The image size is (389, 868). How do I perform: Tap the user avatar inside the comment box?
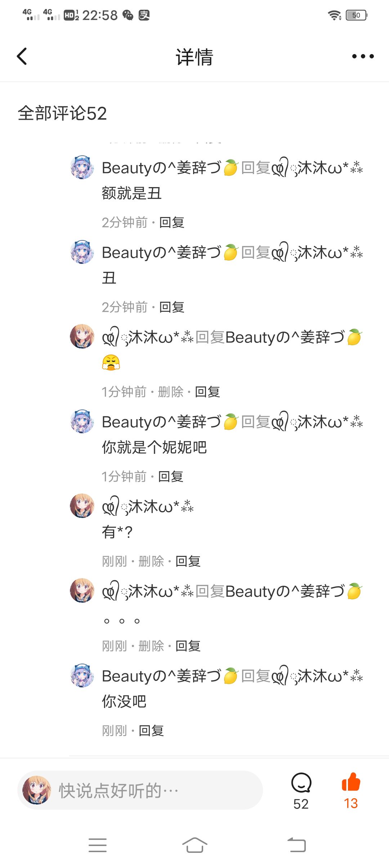point(36,790)
